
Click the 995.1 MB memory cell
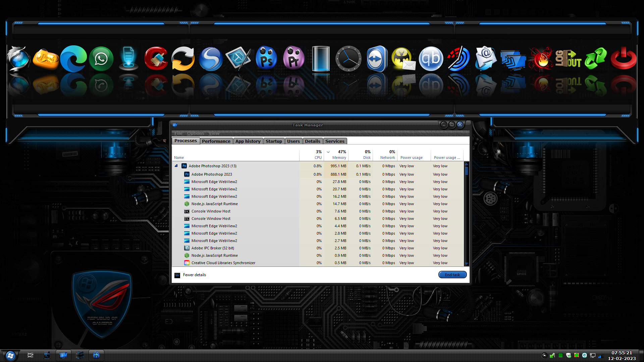point(336,166)
